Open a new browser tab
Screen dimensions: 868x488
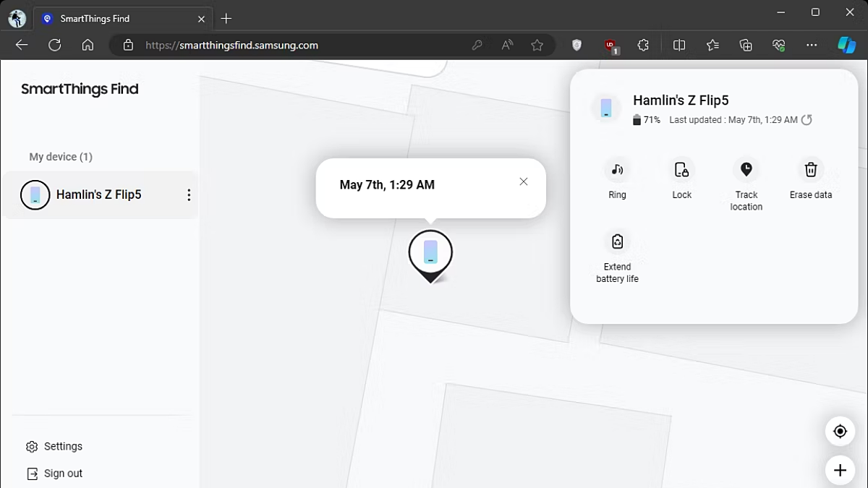coord(226,19)
